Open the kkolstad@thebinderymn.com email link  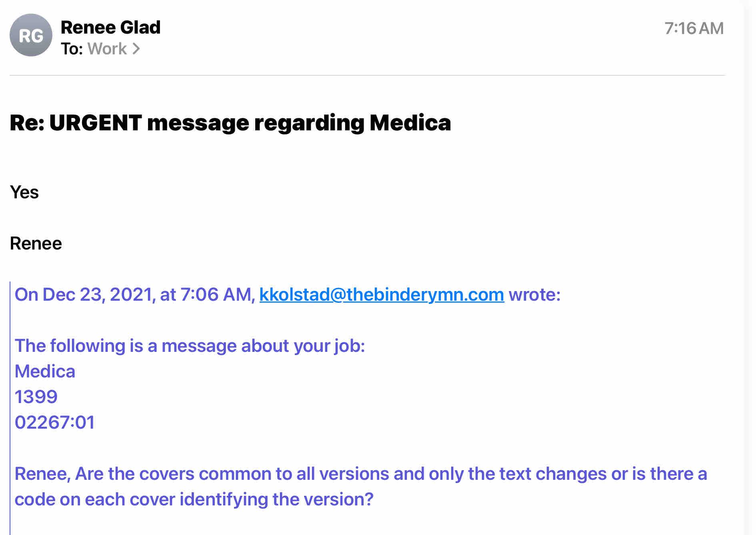coord(382,295)
